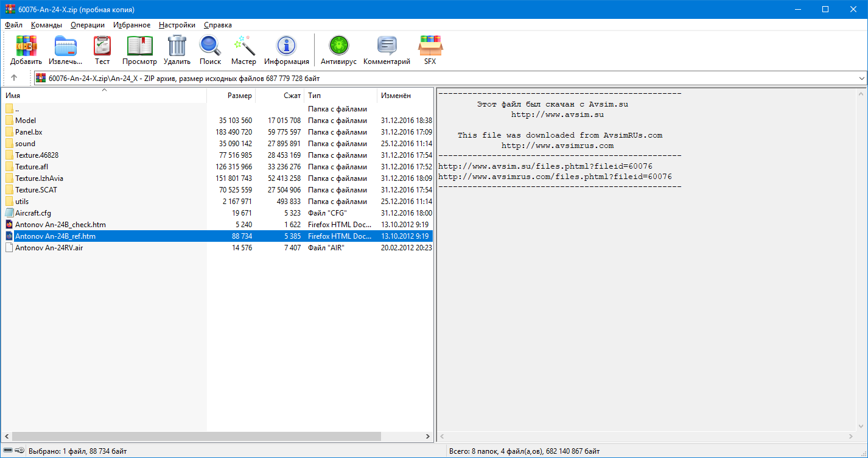Image resolution: width=868 pixels, height=458 pixels.
Task: Open the Команды menu
Action: click(x=46, y=25)
